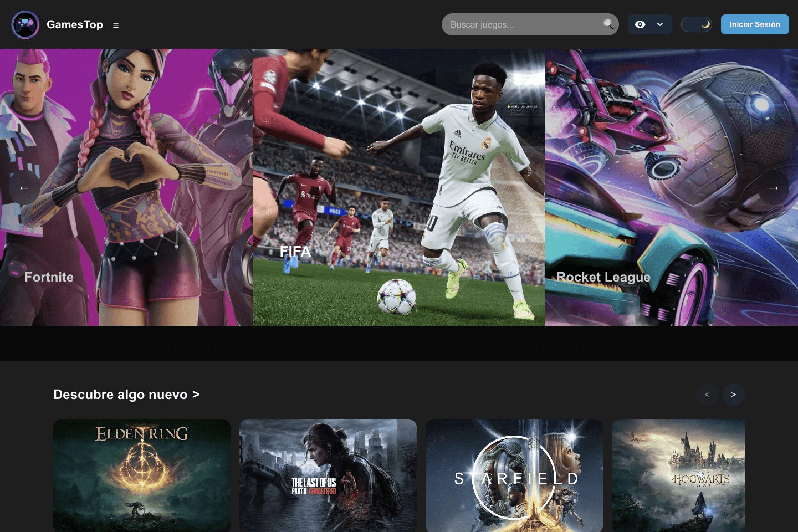798x532 pixels.
Task: Open the Rocket League banner
Action: [672, 187]
